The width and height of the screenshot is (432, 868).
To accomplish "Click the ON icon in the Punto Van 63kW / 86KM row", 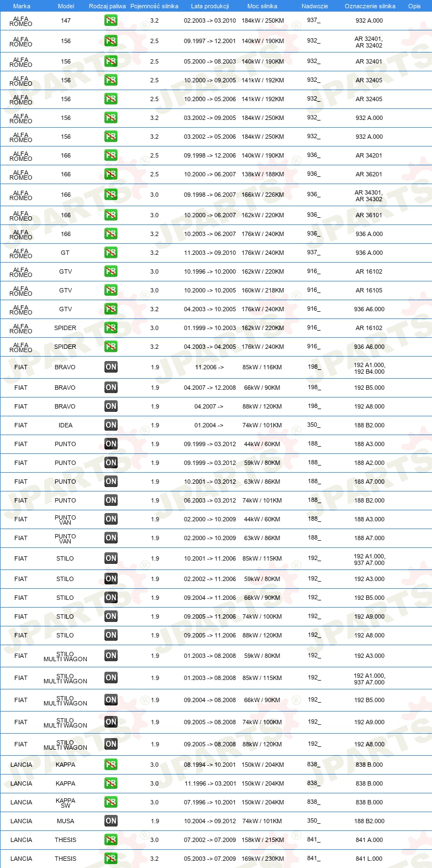I will point(111,538).
